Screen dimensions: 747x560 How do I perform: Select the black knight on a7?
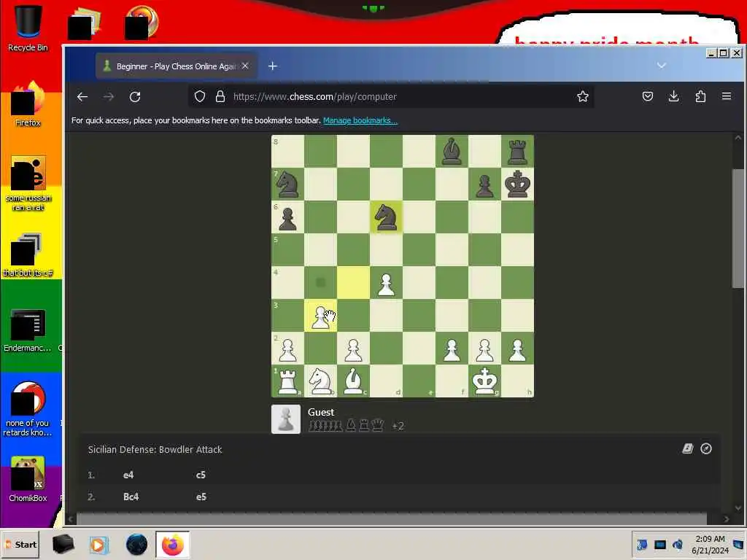(287, 184)
